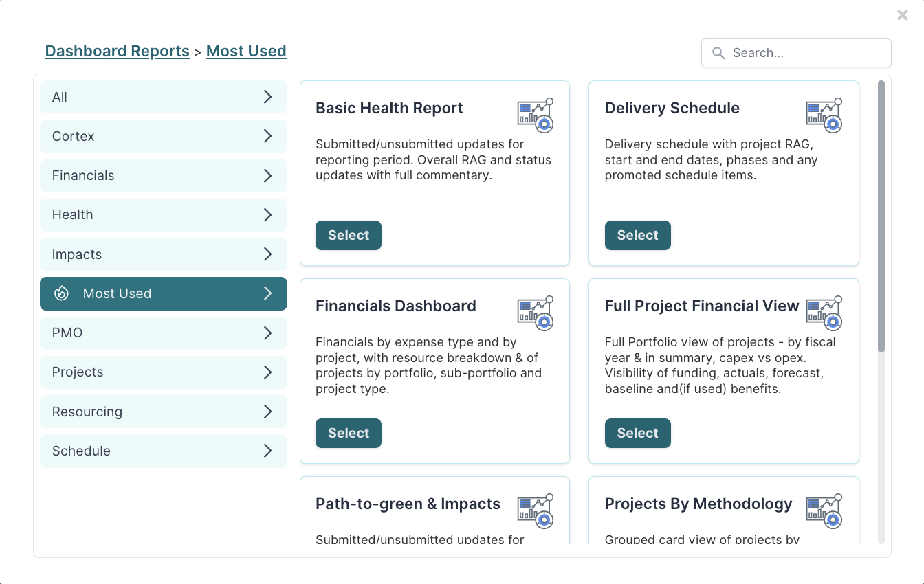924x584 pixels.
Task: Click the Path-to-green & Impacts report icon
Action: [536, 510]
